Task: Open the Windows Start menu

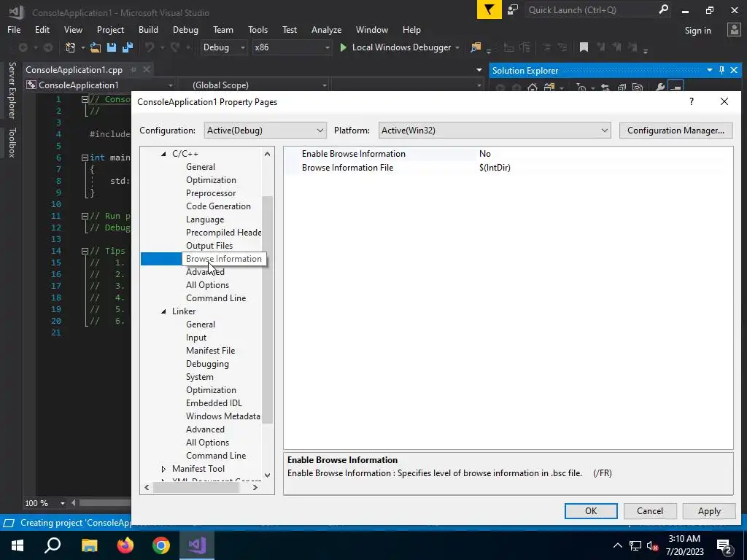Action: coord(18,545)
